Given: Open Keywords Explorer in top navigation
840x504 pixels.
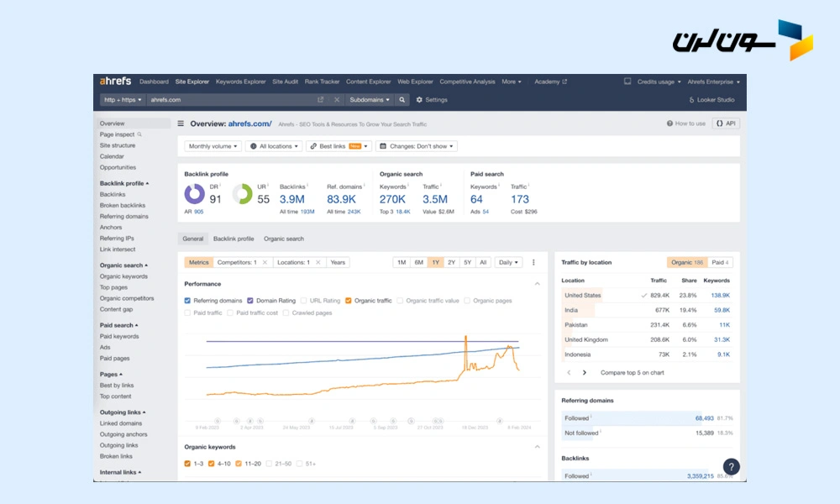Looking at the screenshot, I should coord(240,81).
